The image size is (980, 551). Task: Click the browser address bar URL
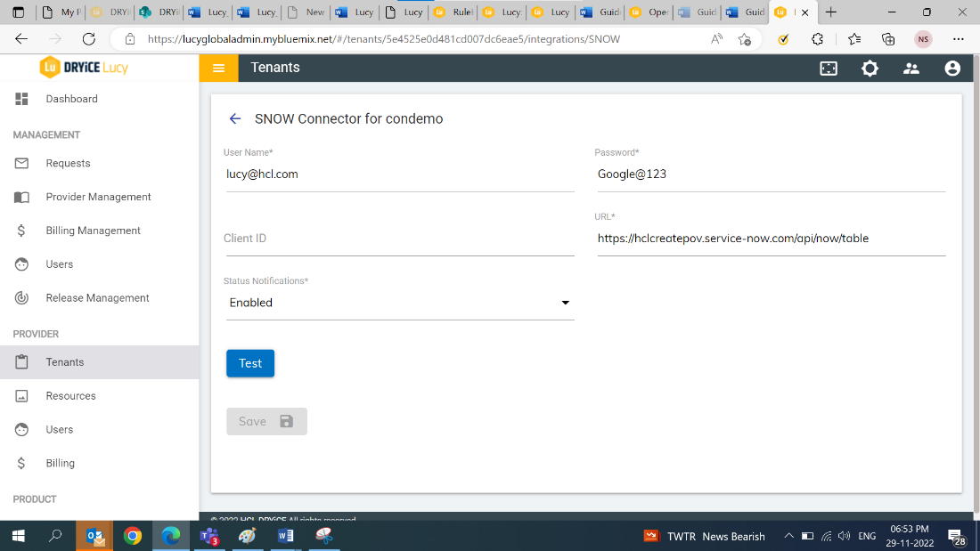384,39
